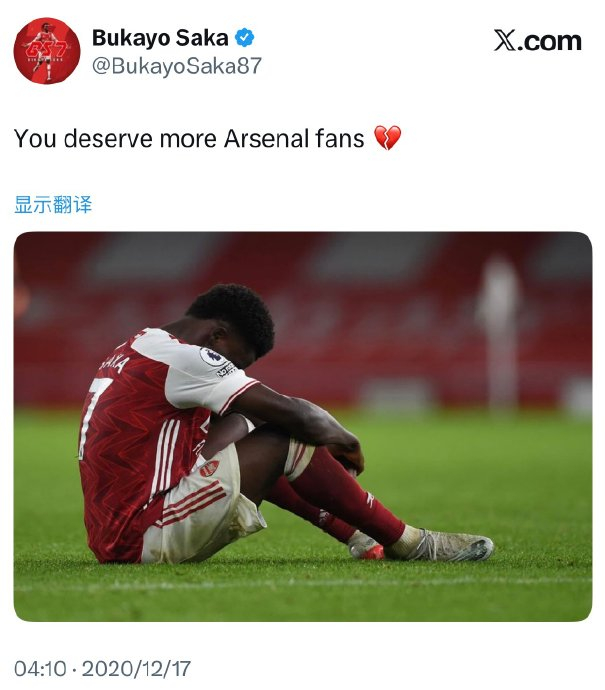605x690 pixels.
Task: Open the Bukayo Saka display name
Action: [160, 38]
